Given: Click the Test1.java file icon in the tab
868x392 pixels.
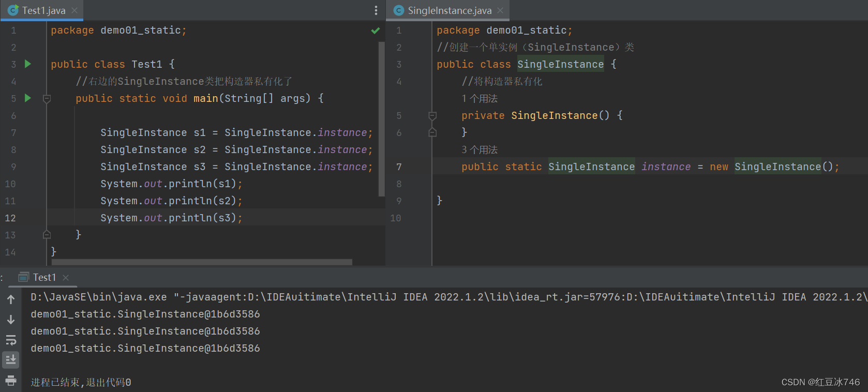Looking at the screenshot, I should click(x=13, y=10).
